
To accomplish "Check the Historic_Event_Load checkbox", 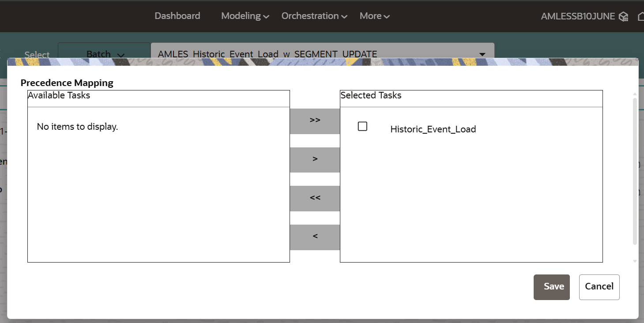I will pos(362,126).
